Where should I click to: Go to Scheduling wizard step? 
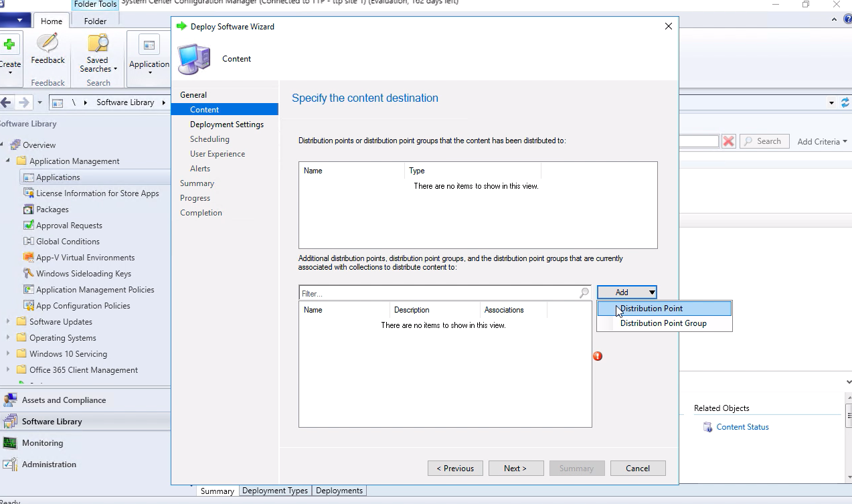tap(209, 139)
